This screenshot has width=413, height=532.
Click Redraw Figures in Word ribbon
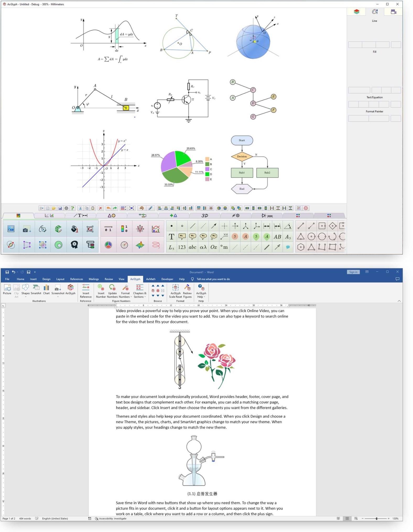[x=187, y=291]
